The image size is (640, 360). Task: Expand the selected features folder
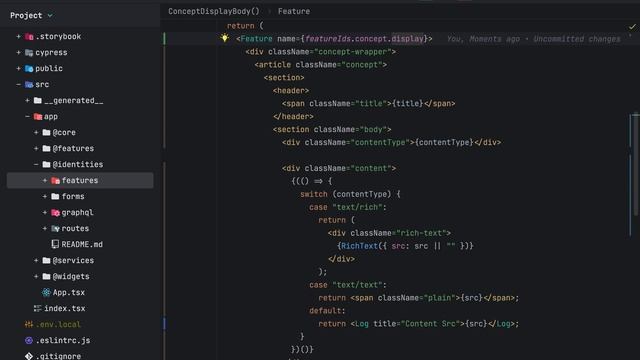coord(45,180)
